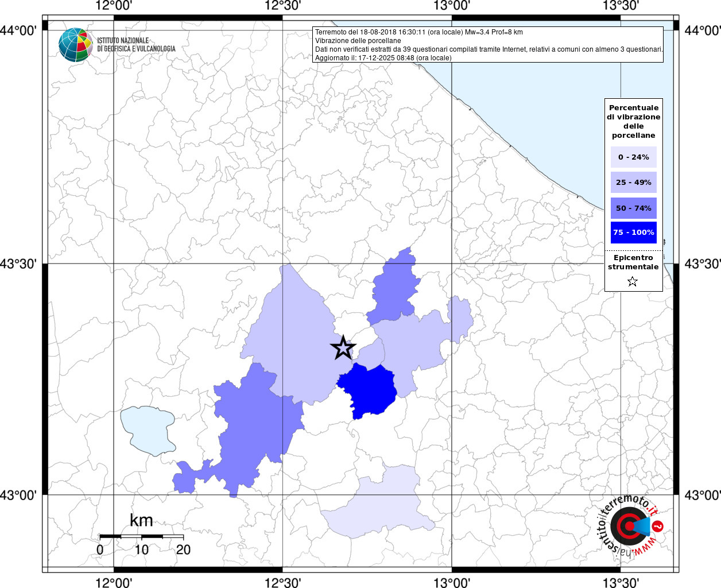Click the left axis 43°00' label
Viewport: 721px width, 588px height.
click(x=19, y=494)
